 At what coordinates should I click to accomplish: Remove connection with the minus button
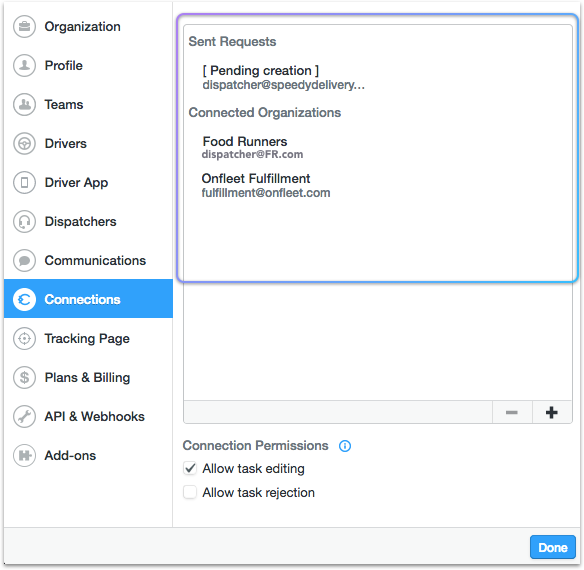coord(512,412)
